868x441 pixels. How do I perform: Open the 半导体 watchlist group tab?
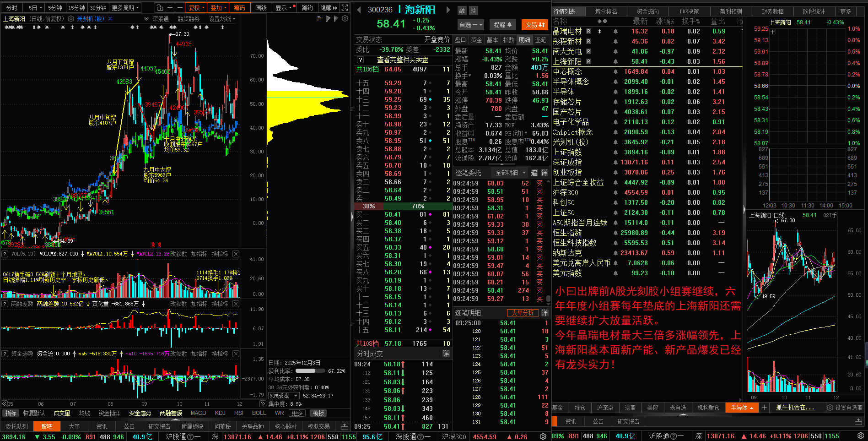click(x=741, y=408)
